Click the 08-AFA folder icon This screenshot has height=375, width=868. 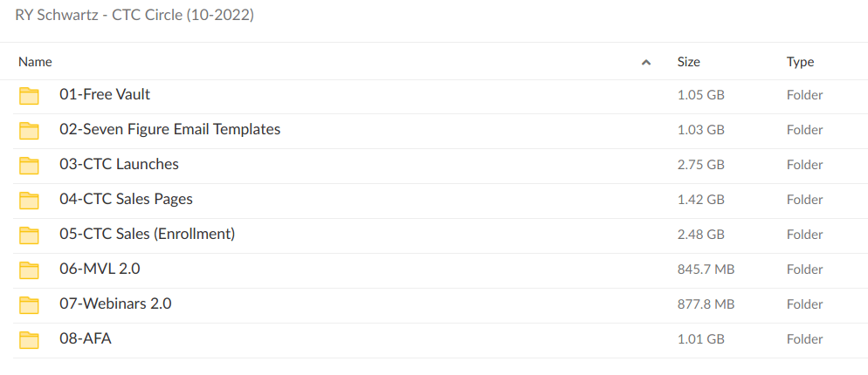pos(30,339)
